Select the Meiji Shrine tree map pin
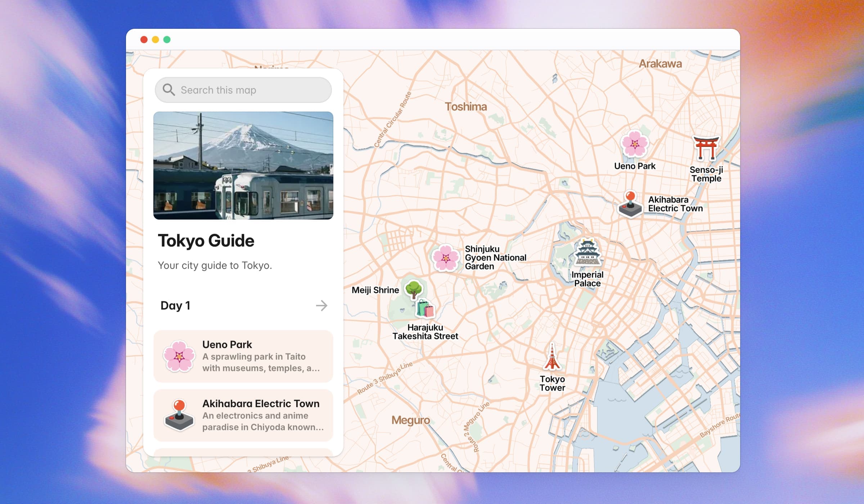 (x=414, y=289)
